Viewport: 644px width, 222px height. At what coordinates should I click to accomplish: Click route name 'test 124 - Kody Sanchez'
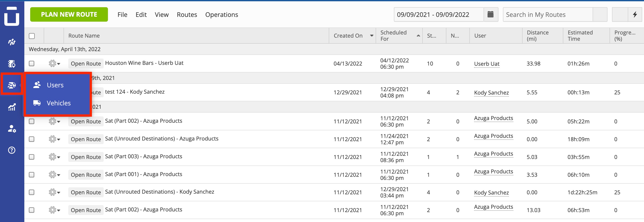coord(135,92)
